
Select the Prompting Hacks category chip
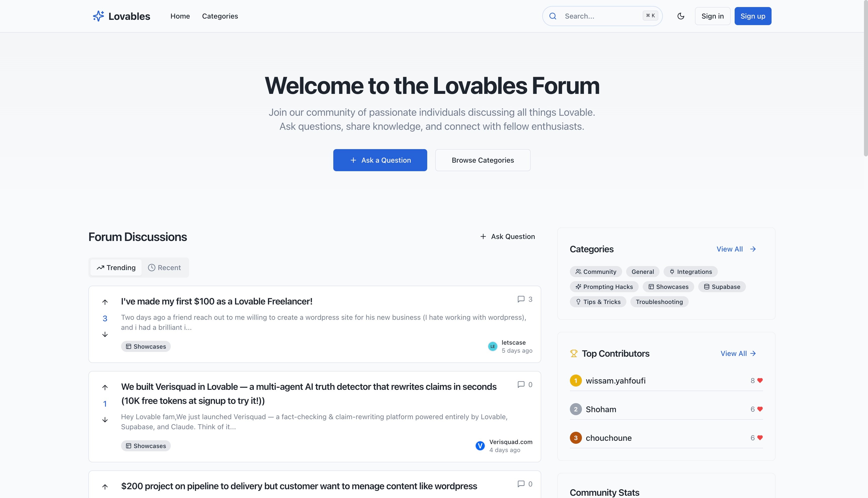[604, 287]
